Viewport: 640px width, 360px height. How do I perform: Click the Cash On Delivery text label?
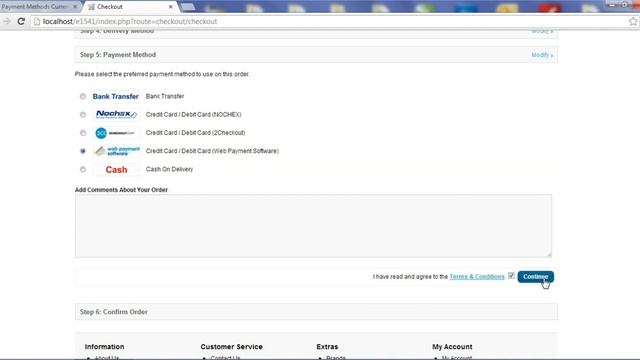tap(169, 169)
